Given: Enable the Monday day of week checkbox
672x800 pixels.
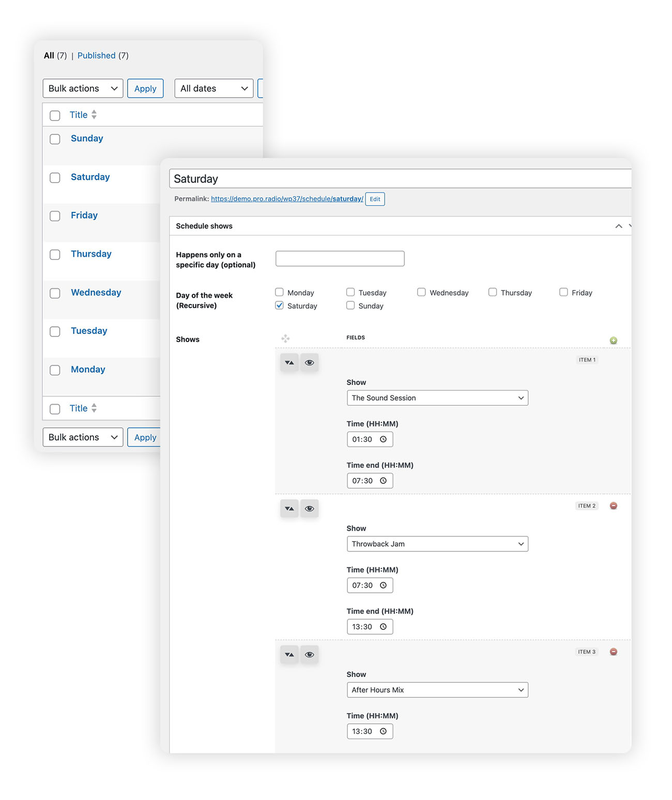Looking at the screenshot, I should coord(280,292).
